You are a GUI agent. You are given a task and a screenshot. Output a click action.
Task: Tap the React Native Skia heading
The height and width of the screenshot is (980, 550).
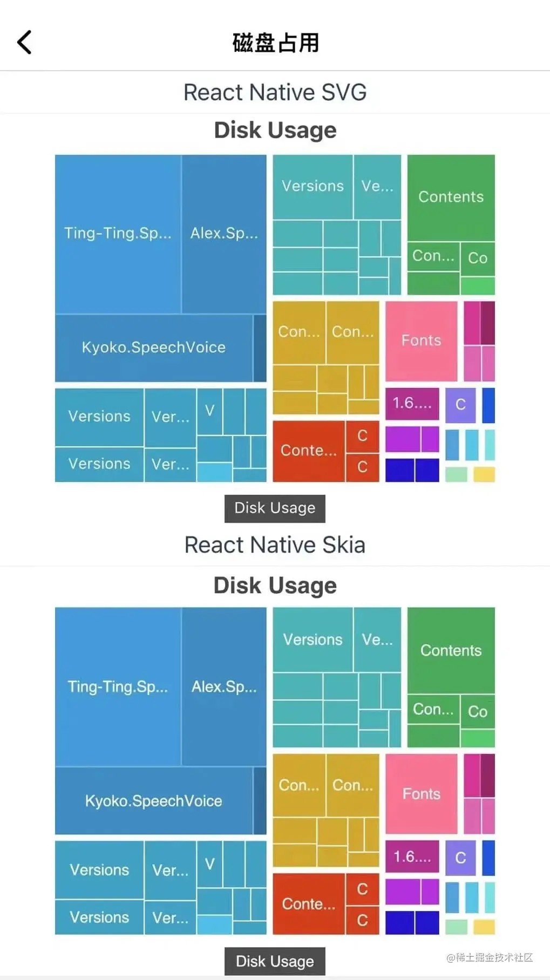[x=275, y=545]
